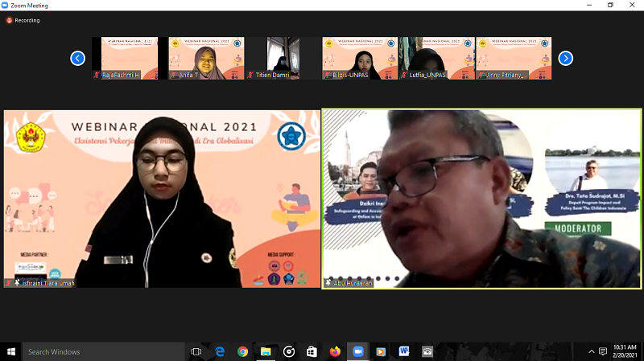The height and width of the screenshot is (361, 644).
Task: Click the Abu Huraerah speaker video
Action: 481,199
